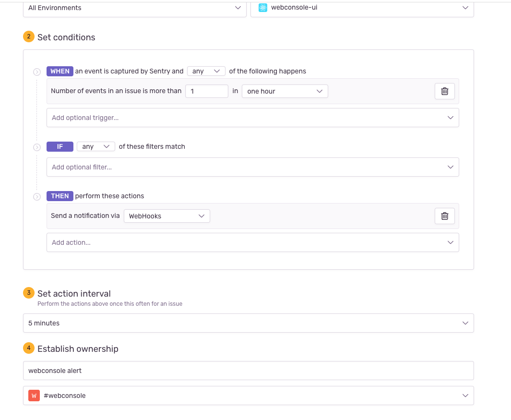
Task: Click the chevron icon beside the WHEN row
Action: pos(37,72)
